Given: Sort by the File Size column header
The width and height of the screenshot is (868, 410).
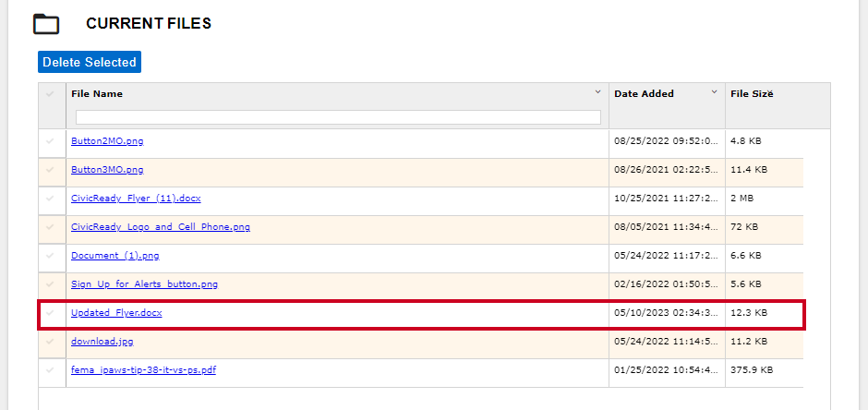Looking at the screenshot, I should click(752, 94).
